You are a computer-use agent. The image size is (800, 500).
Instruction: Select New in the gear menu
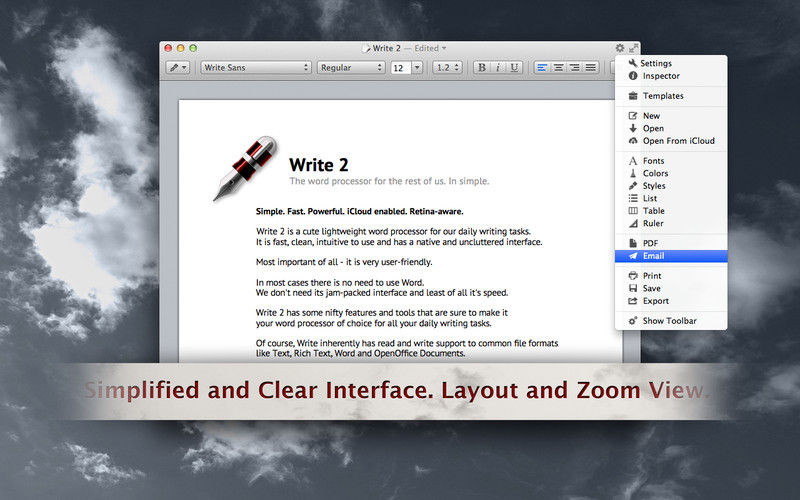(671, 116)
